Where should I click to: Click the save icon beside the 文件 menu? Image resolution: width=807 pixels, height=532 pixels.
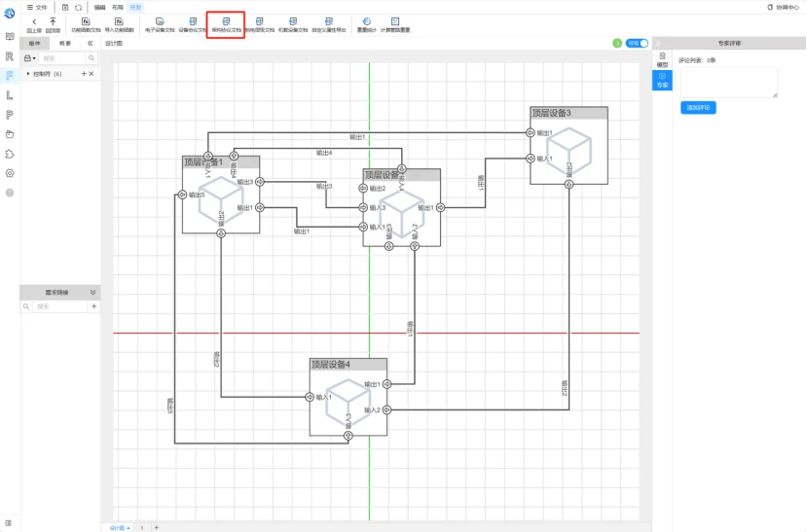[x=65, y=7]
